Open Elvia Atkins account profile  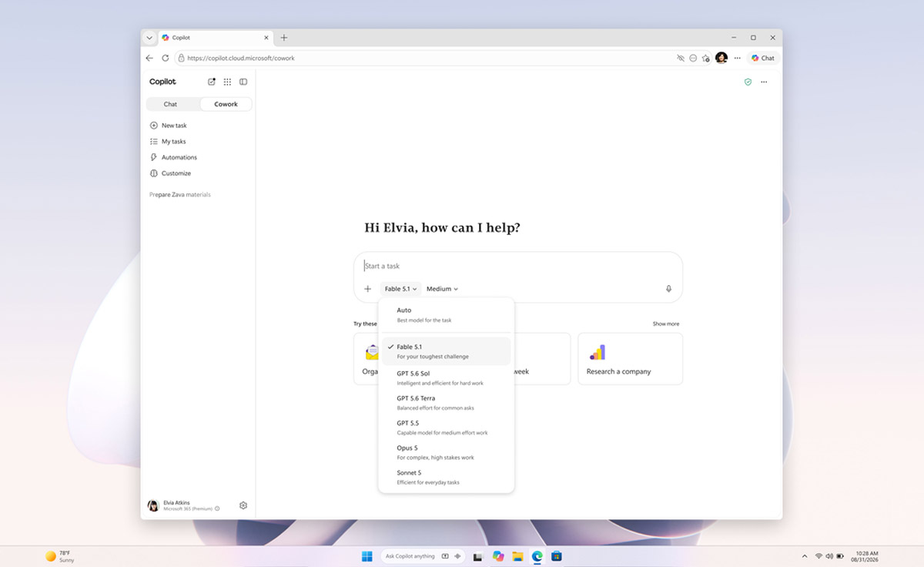click(x=184, y=505)
